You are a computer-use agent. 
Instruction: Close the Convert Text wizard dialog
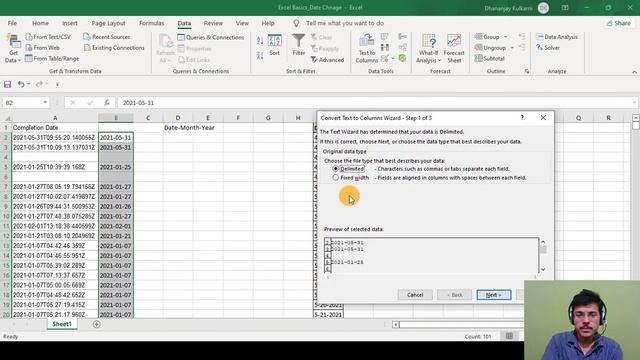(x=543, y=118)
